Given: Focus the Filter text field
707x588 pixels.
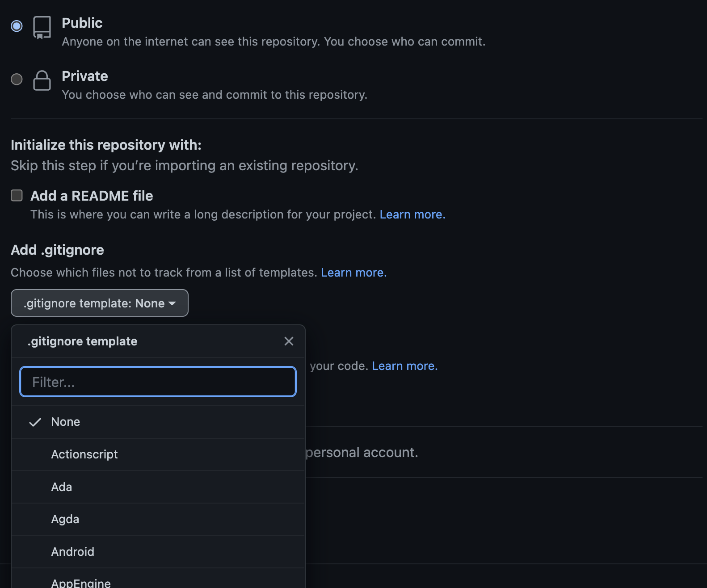Looking at the screenshot, I should click(158, 382).
